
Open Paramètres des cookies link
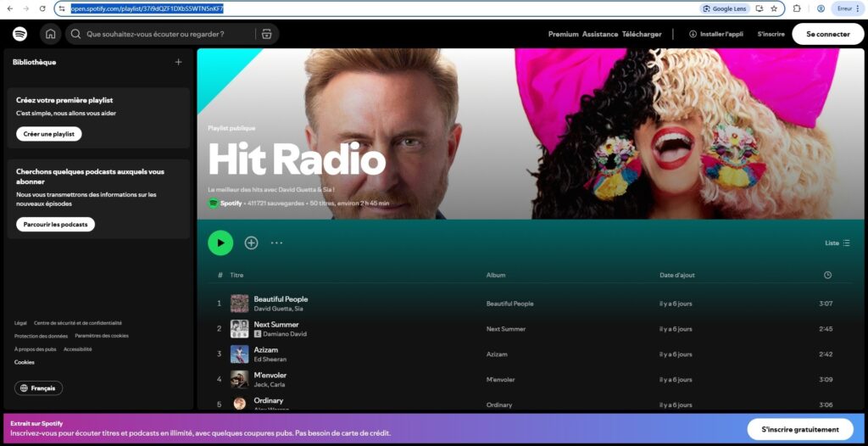pyautogui.click(x=102, y=336)
